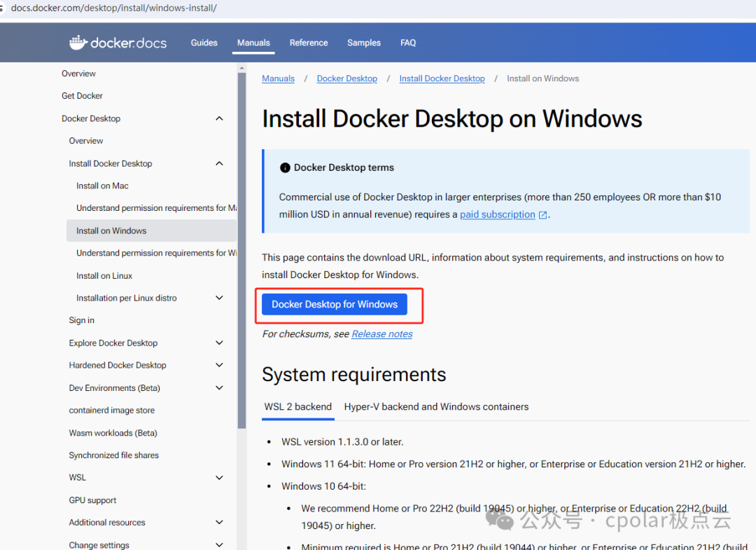Viewport: 756px width, 550px height.
Task: Open Overview under Docker Desktop
Action: click(86, 141)
